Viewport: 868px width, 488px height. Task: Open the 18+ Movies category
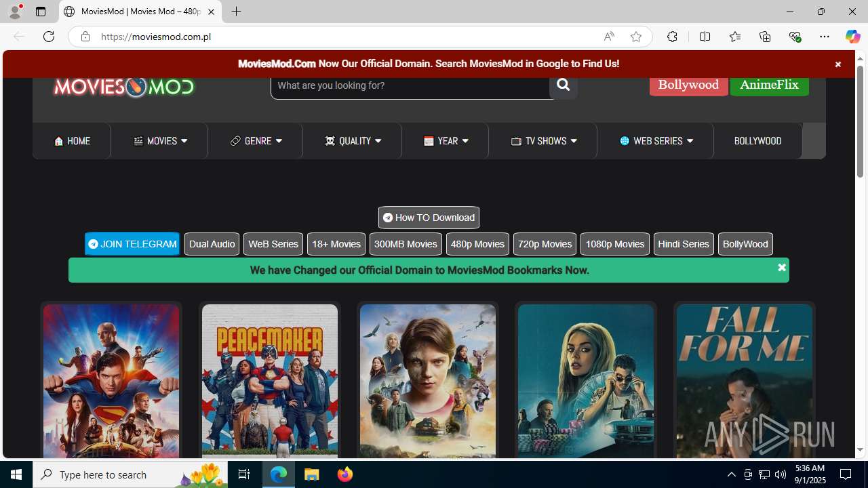point(336,244)
